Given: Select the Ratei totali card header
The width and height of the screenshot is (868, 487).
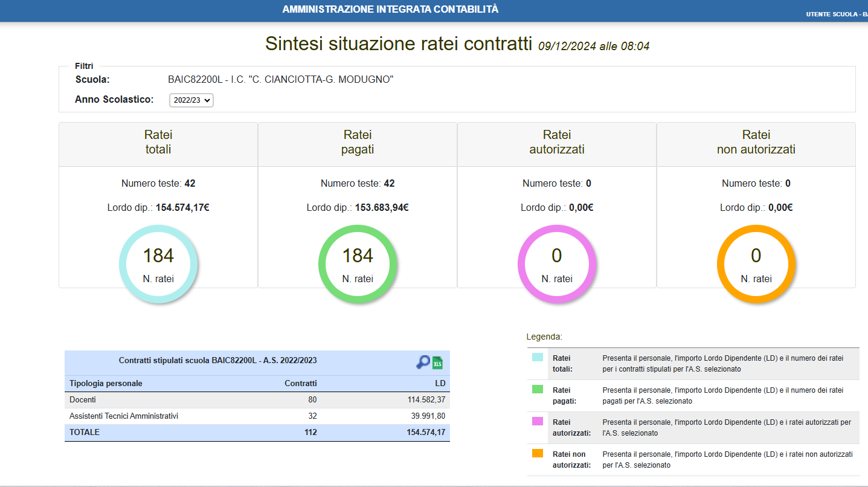Looking at the screenshot, I should point(158,143).
